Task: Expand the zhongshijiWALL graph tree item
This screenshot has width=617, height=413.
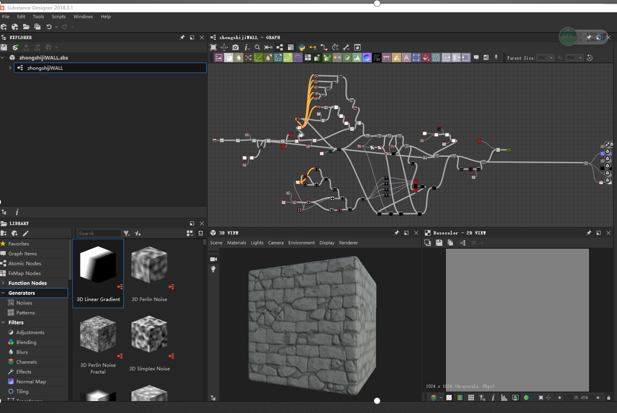Action: click(10, 68)
